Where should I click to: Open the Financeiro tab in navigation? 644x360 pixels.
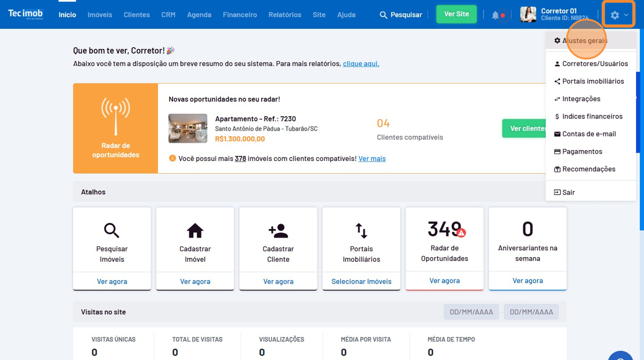point(240,15)
